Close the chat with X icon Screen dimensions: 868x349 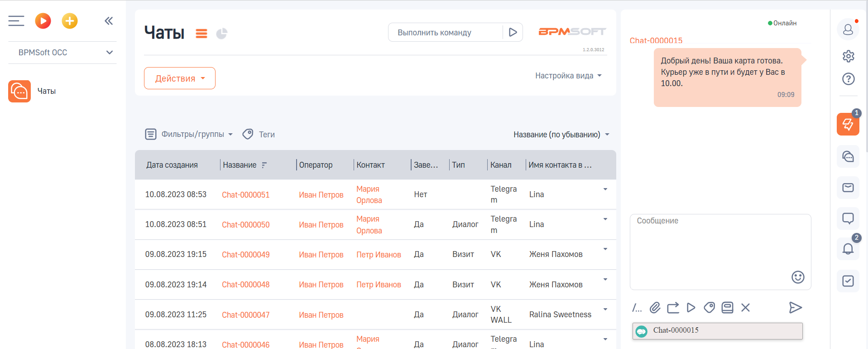[x=745, y=308]
